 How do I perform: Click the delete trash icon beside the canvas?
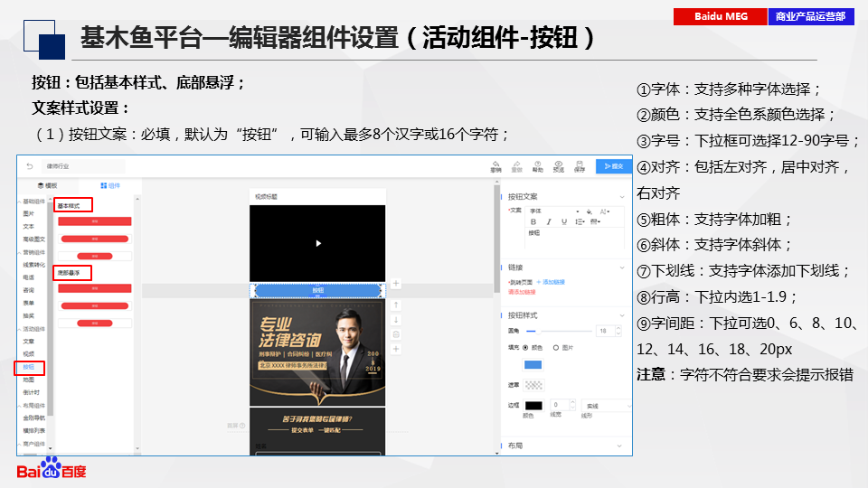pyautogui.click(x=396, y=334)
